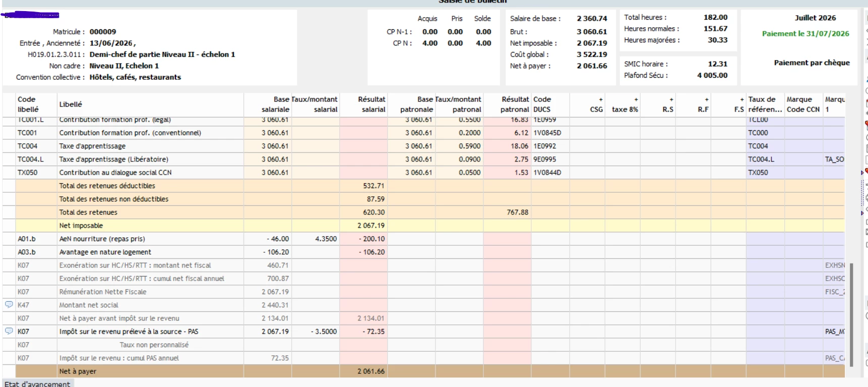Expand the side-panel arrow beside the TX050 row
The height and width of the screenshot is (387, 868).
coord(862,173)
